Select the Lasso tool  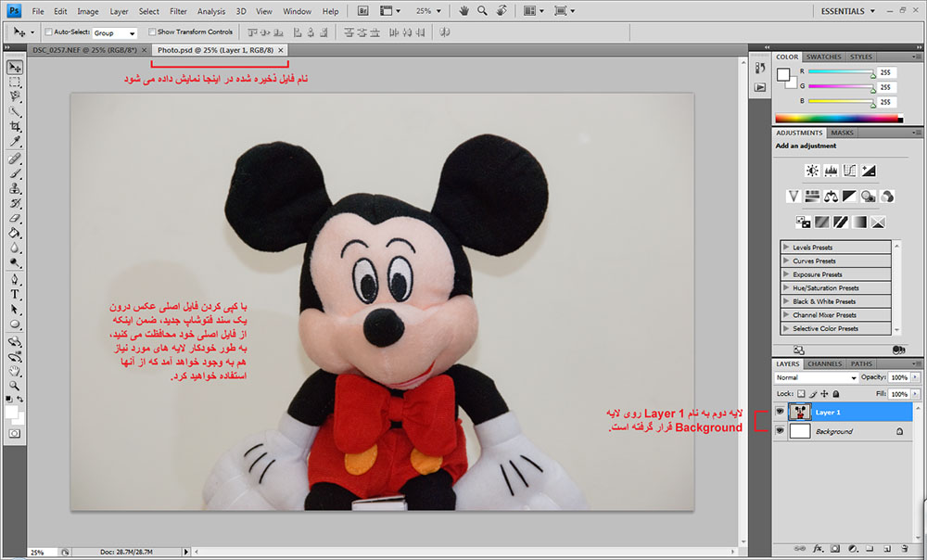point(15,96)
